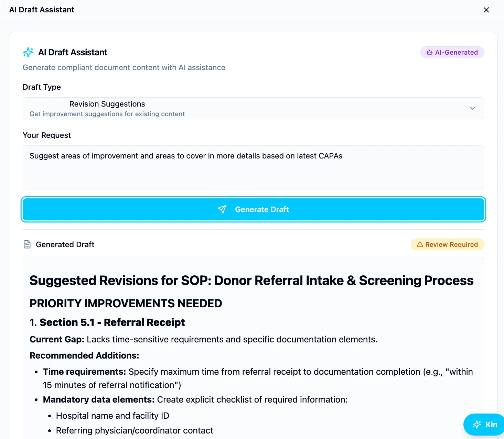Click the AI-Generated badge
The width and height of the screenshot is (504, 439).
tap(452, 52)
